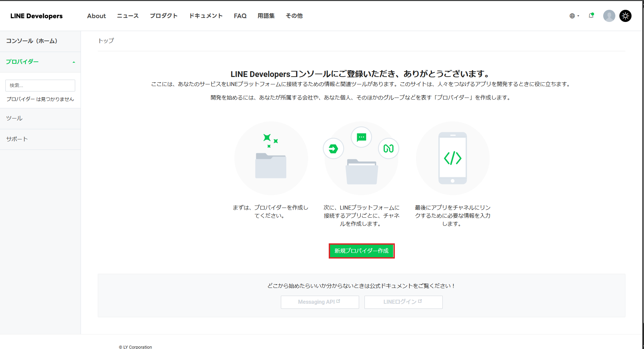Open the user profile avatar
The image size is (644, 349).
(609, 16)
